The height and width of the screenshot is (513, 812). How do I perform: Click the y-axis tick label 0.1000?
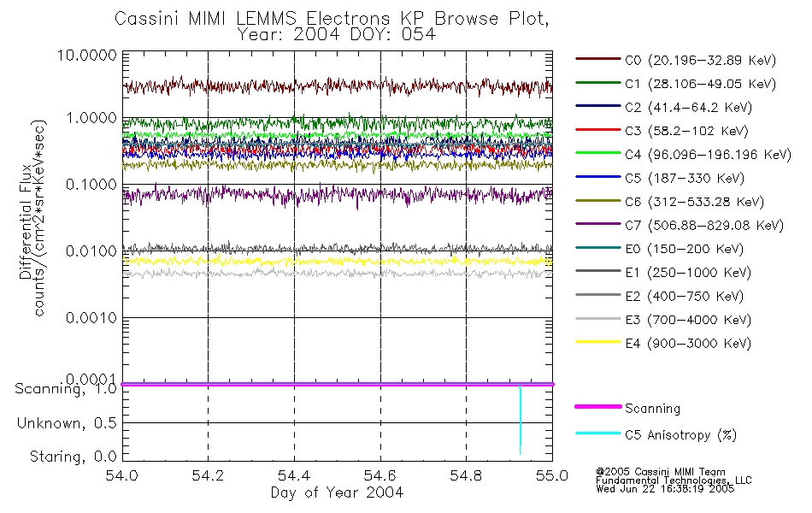pos(91,185)
